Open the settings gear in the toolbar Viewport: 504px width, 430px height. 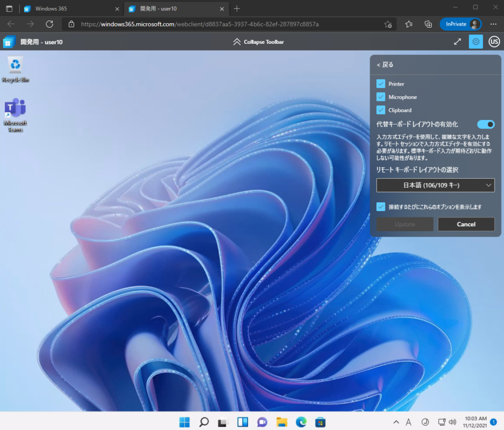coord(476,42)
